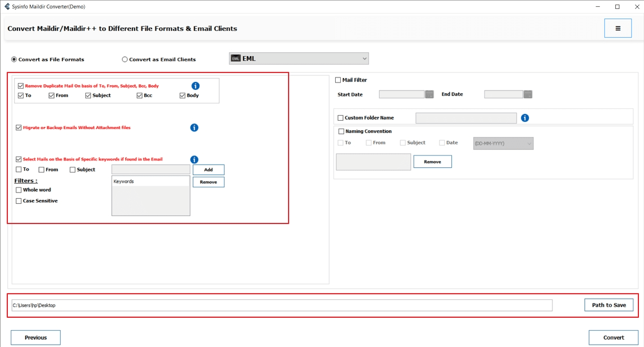The image size is (644, 347).
Task: Toggle the To checkbox under Remove Duplicate Mail
Action: pyautogui.click(x=21, y=95)
